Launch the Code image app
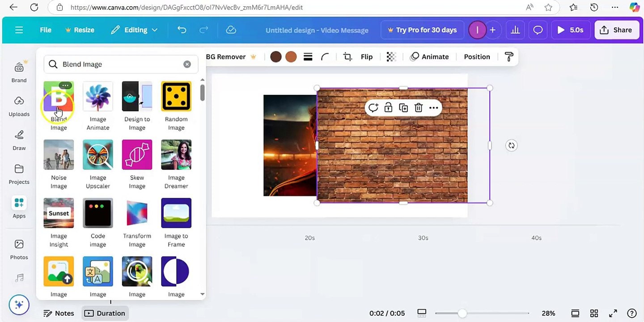644x322 pixels. (98, 223)
